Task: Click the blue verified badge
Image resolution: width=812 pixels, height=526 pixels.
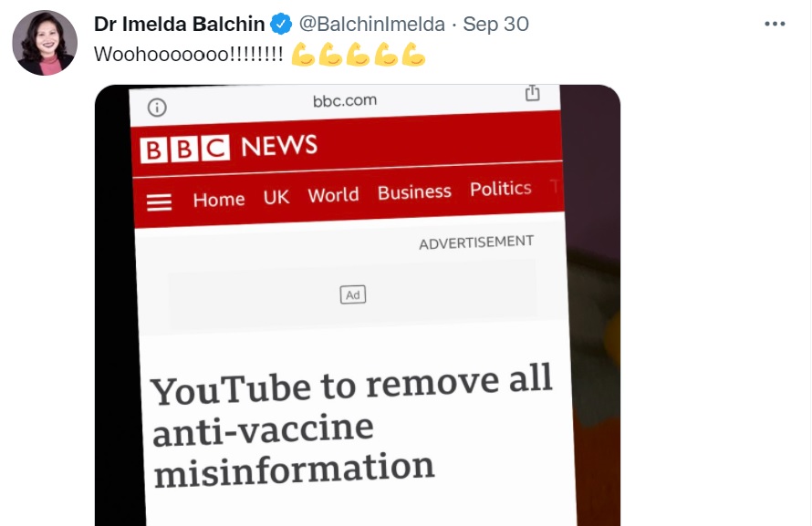Action: click(x=281, y=24)
